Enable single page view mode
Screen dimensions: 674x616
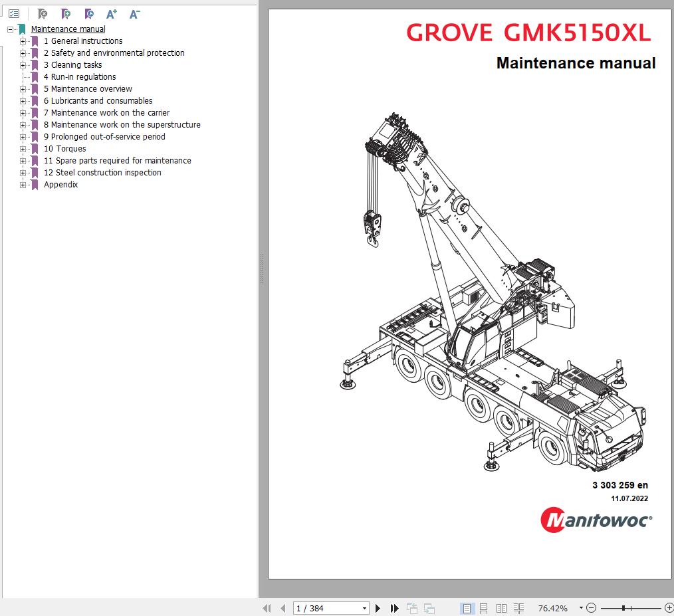coord(467,608)
